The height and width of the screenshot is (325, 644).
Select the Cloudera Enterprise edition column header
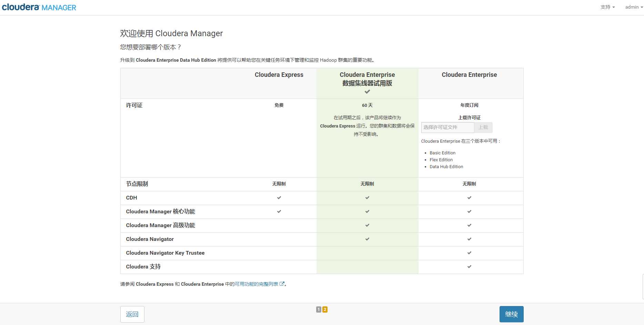pyautogui.click(x=469, y=75)
